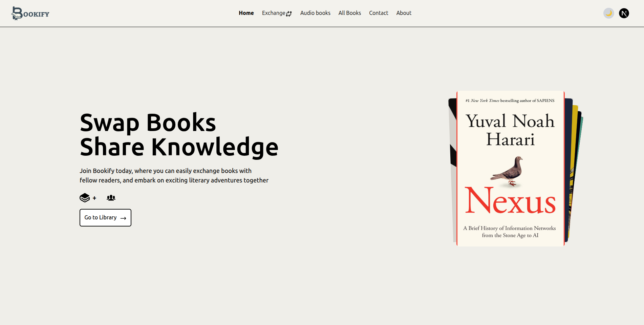Image resolution: width=644 pixels, height=325 pixels.
Task: Click the arrow inside the Go to Library button
Action: (x=123, y=218)
